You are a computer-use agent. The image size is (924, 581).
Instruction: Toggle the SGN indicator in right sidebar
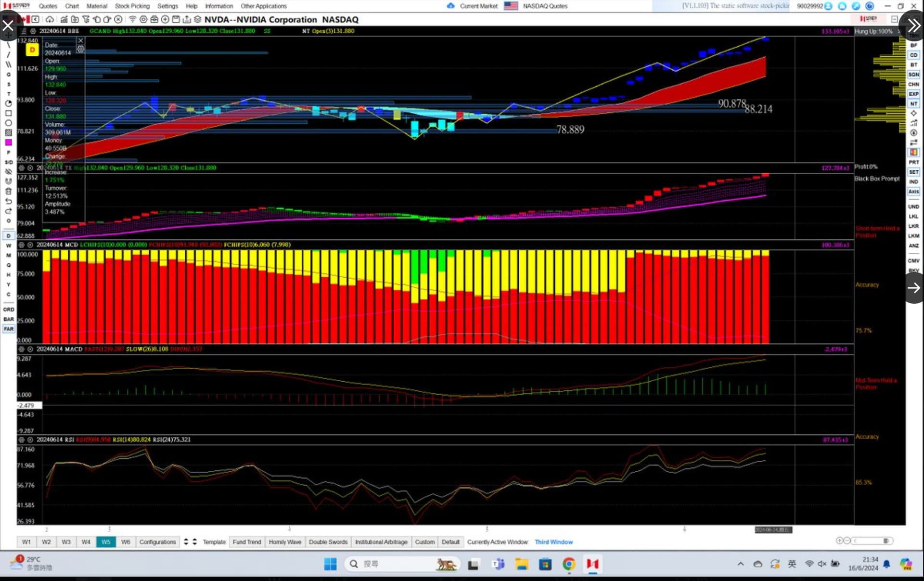[x=913, y=75]
